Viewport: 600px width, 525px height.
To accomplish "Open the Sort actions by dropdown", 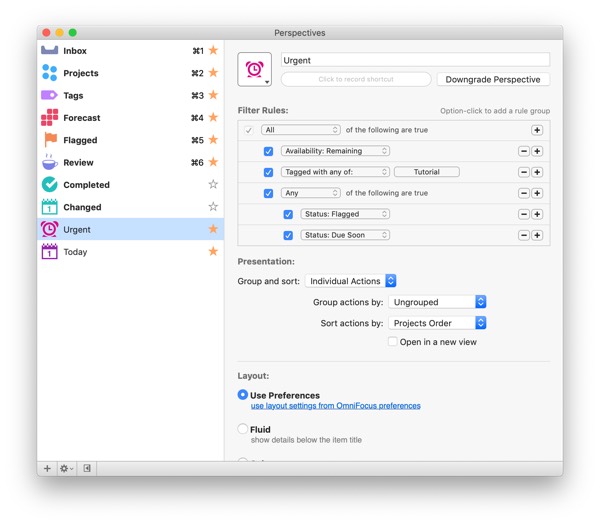I will click(x=437, y=323).
